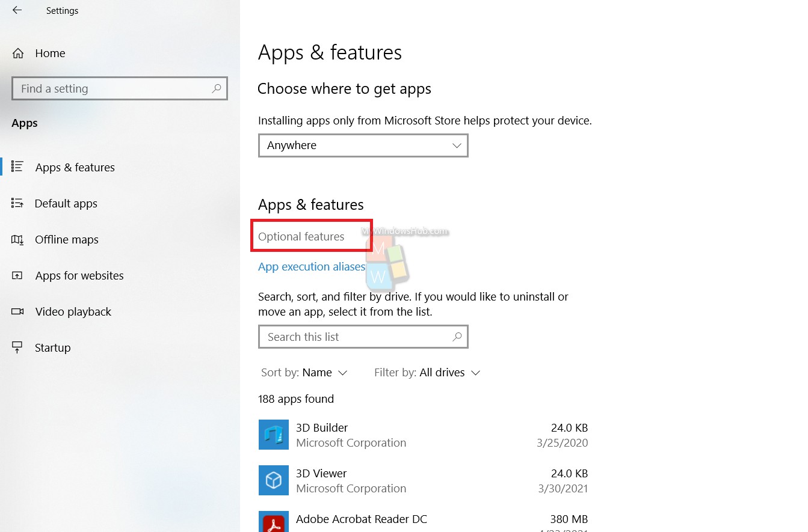Viewport: 808px width, 532px height.
Task: Click the back arrow in Settings
Action: coord(17,10)
